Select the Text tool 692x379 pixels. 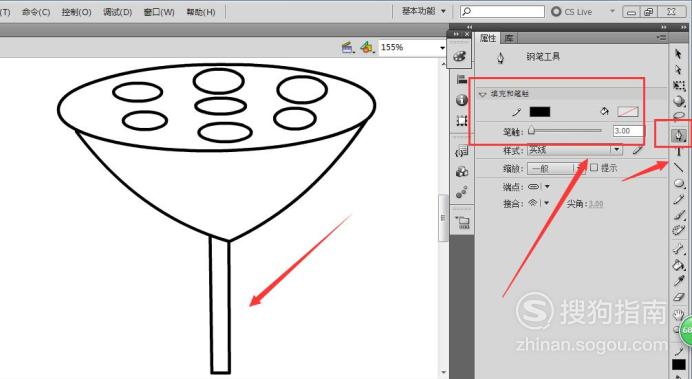(x=679, y=152)
